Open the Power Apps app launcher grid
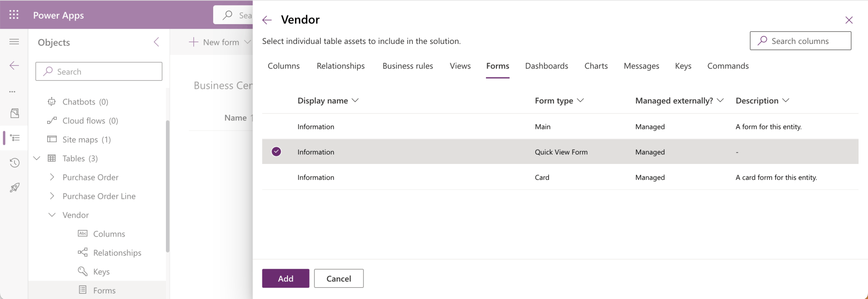868x299 pixels. point(14,15)
